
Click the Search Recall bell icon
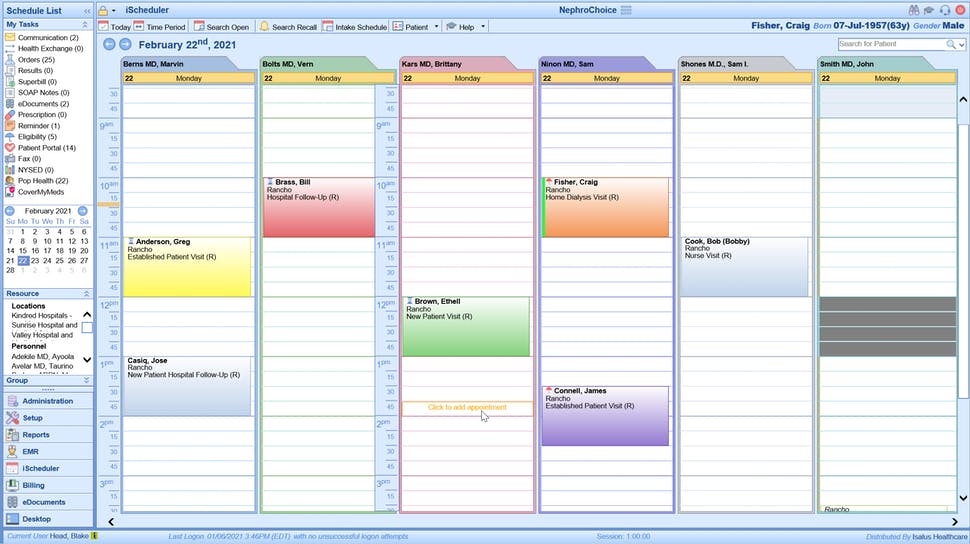coord(264,27)
